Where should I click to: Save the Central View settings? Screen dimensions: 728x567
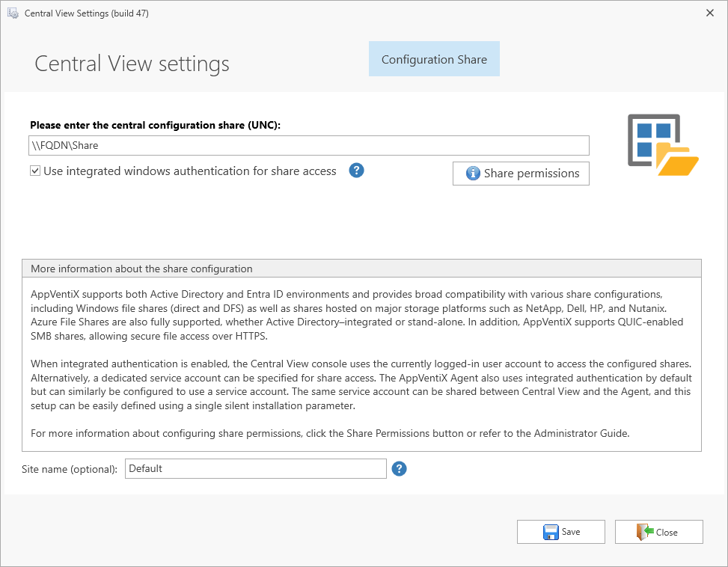[561, 532]
